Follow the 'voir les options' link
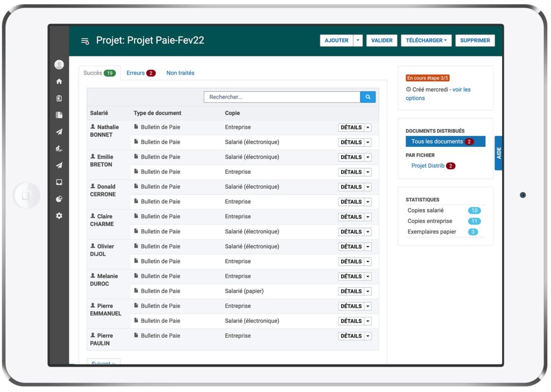The width and height of the screenshot is (551, 392). [461, 90]
